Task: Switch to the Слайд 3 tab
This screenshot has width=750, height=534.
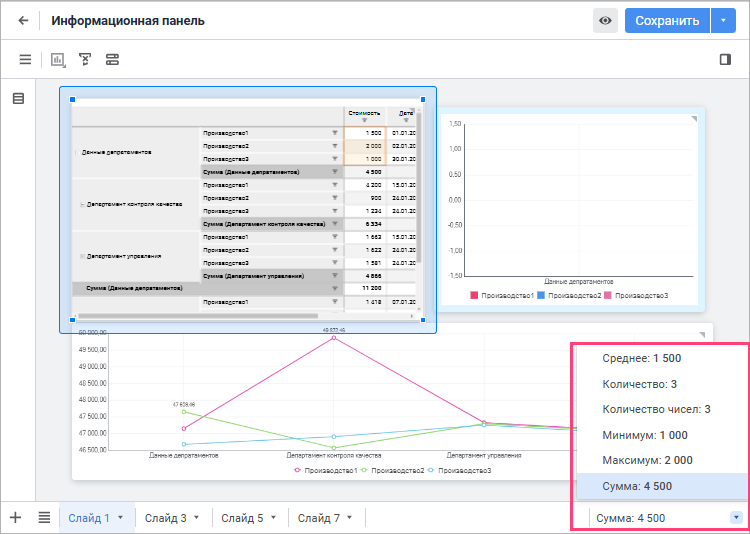Action: tap(165, 518)
